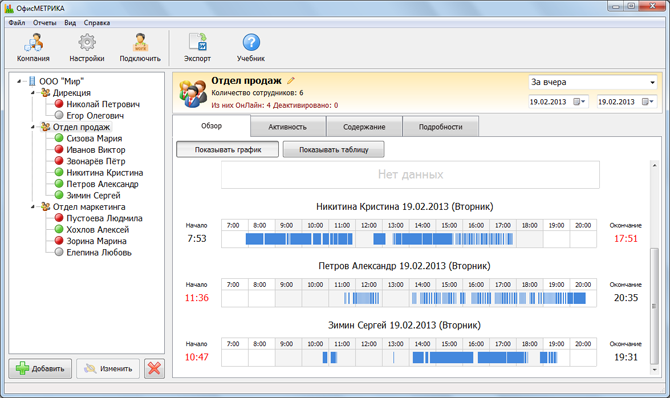Open the Компания toolbar icon

[33, 43]
